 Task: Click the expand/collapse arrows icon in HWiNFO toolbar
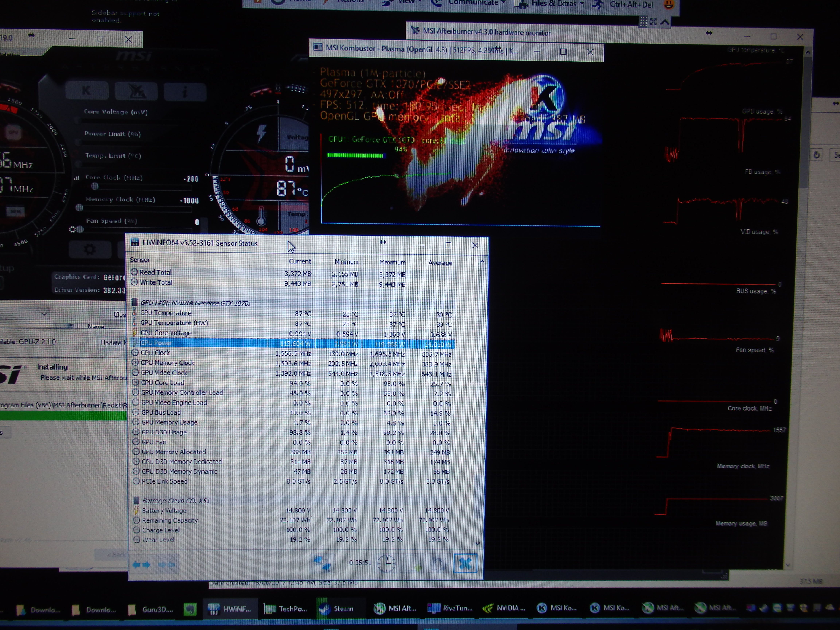click(x=141, y=565)
